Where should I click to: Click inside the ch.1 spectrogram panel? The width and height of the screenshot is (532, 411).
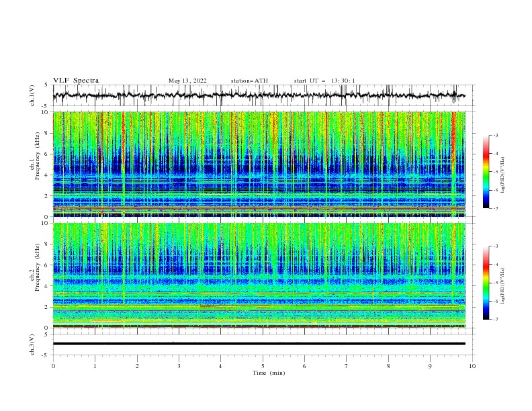coord(259,164)
